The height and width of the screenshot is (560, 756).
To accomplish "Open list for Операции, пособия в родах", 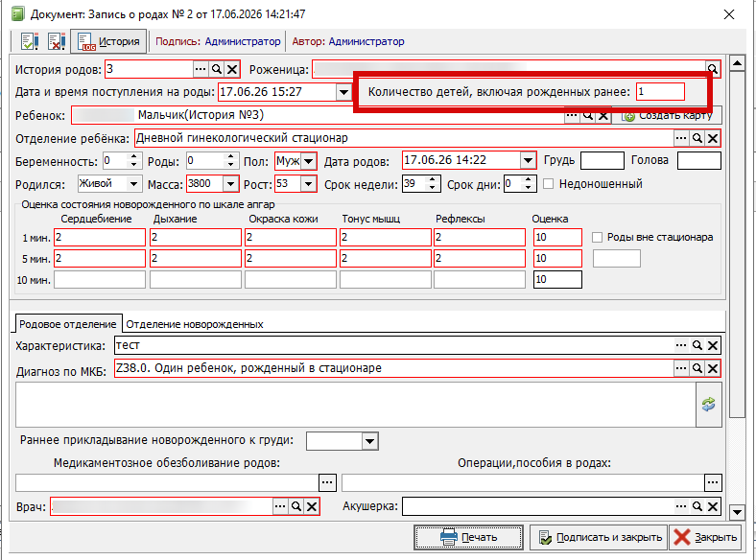I will click(713, 482).
